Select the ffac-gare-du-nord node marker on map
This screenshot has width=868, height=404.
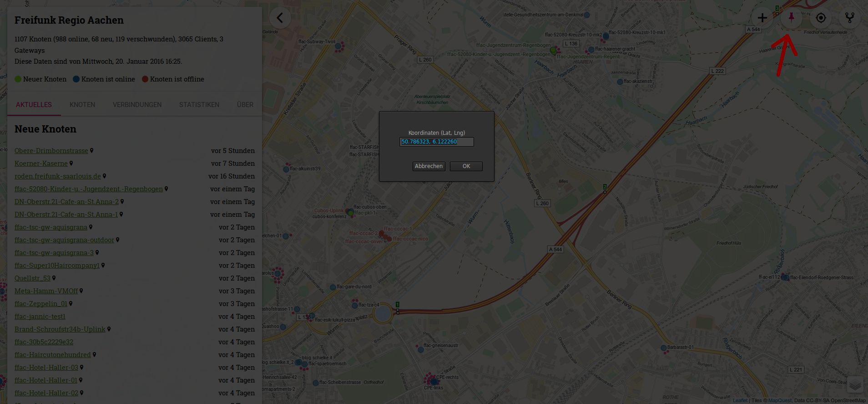coord(333,287)
